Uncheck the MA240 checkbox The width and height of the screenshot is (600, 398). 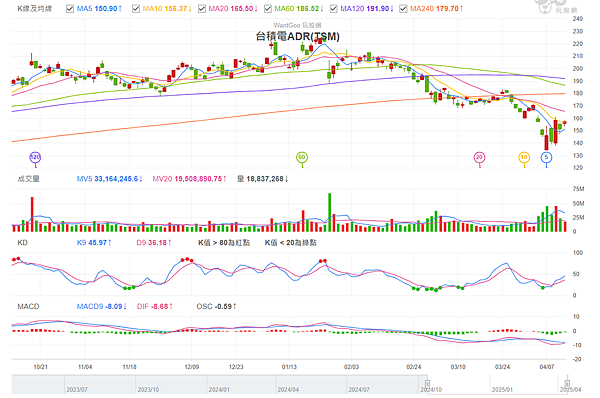[403, 8]
